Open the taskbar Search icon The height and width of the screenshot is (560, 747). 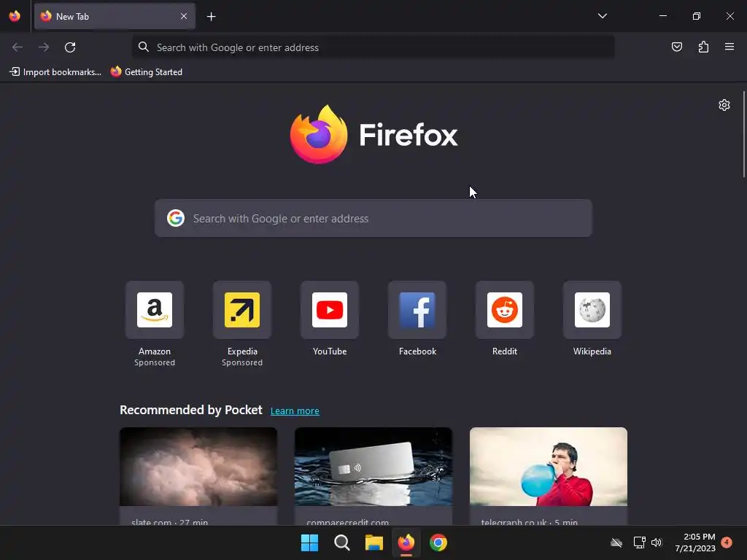click(341, 542)
